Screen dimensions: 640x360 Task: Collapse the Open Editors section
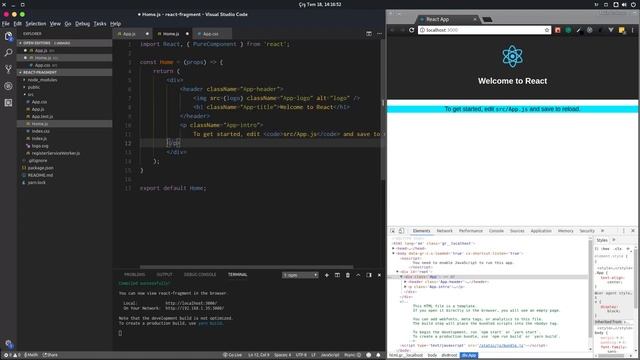[x=64, y=43]
